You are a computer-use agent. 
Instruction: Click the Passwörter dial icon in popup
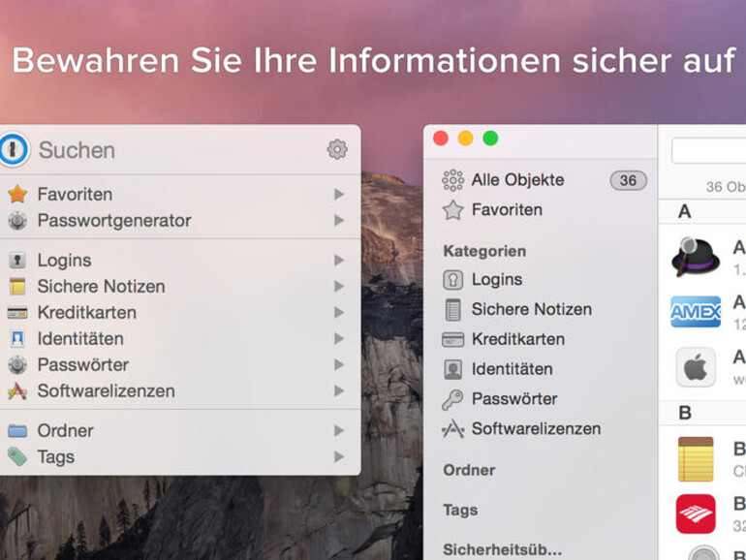[x=17, y=365]
